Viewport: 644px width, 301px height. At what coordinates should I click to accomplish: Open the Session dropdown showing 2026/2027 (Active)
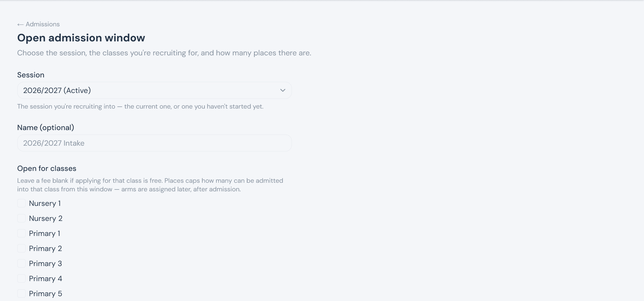pyautogui.click(x=155, y=90)
